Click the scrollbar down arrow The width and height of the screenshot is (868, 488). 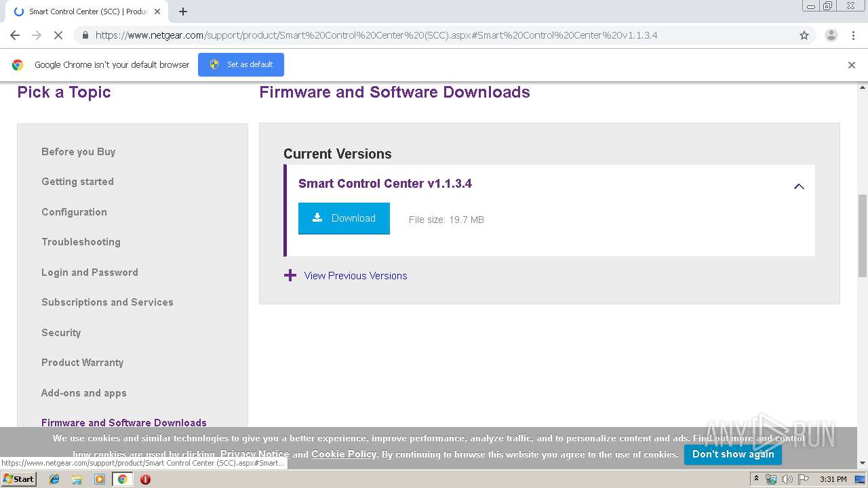(x=863, y=464)
